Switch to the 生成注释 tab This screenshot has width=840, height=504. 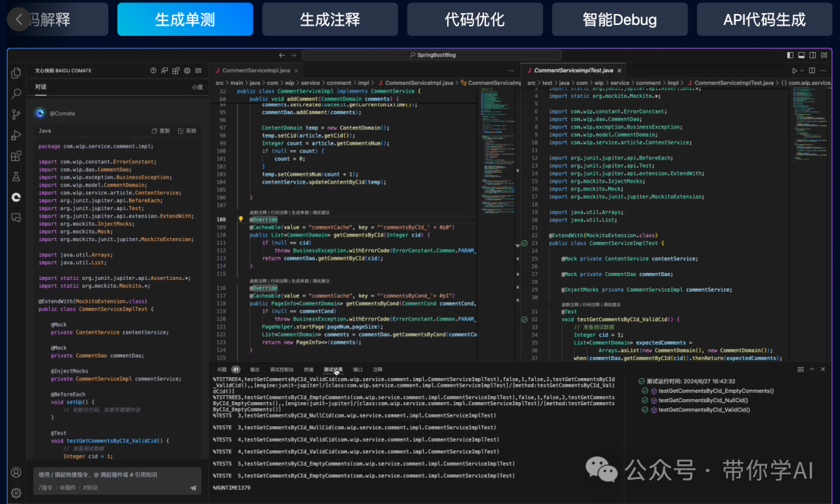point(330,19)
